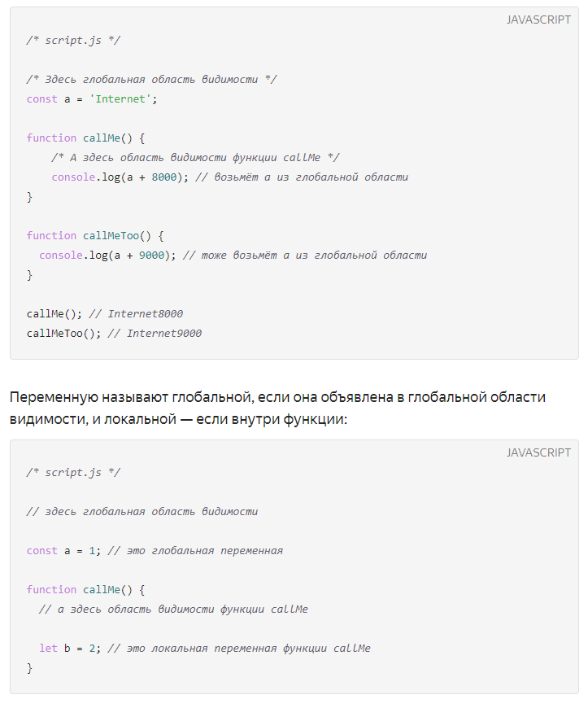Viewport: 588px width, 708px height.
Task: Click the JAVASCRIPT label of second code block
Action: (538, 452)
